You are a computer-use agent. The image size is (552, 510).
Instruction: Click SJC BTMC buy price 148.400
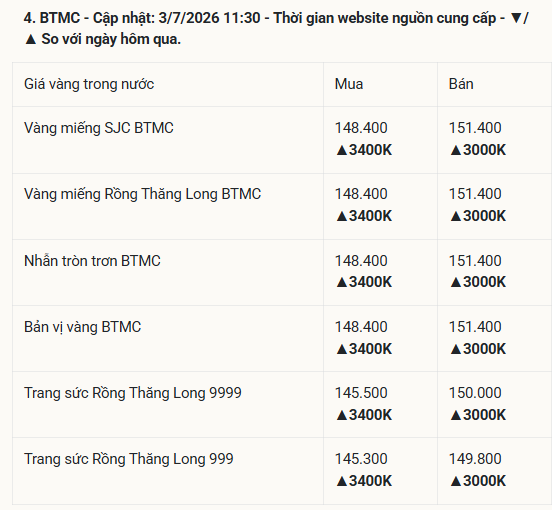[361, 128]
